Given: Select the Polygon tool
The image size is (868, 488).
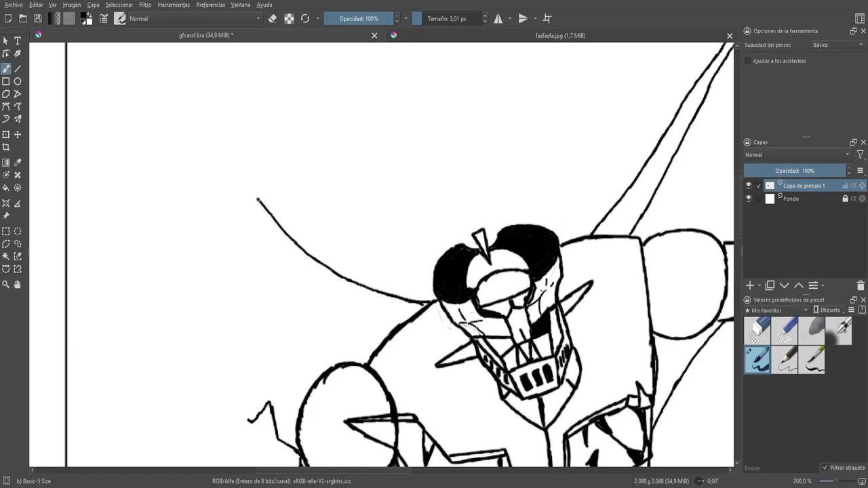Looking at the screenshot, I should click(6, 94).
